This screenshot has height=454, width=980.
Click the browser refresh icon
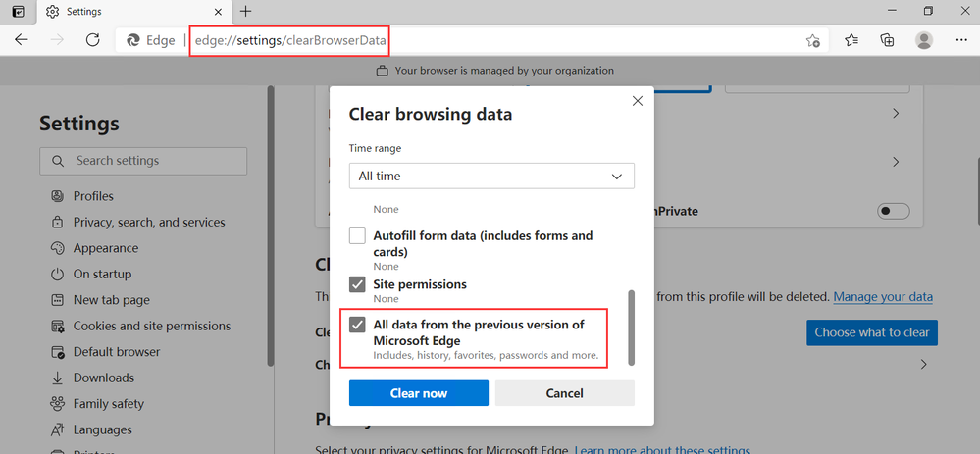pos(93,40)
